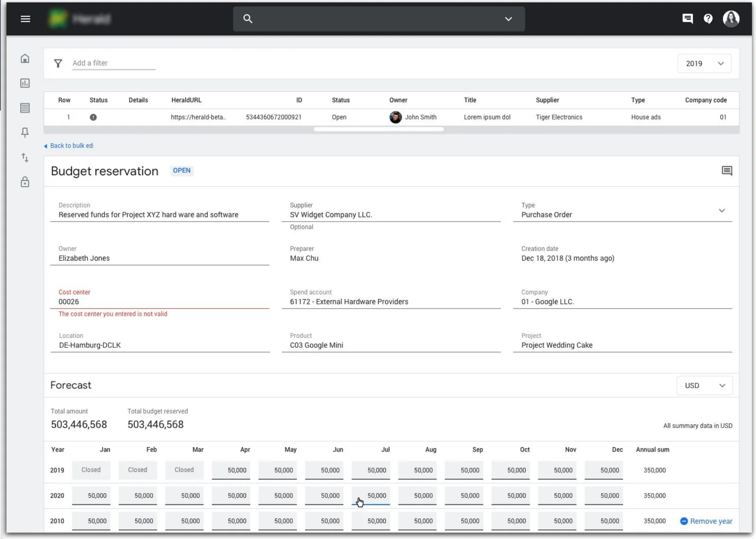The width and height of the screenshot is (756, 539).
Task: Click the Owner column header
Action: pyautogui.click(x=398, y=100)
